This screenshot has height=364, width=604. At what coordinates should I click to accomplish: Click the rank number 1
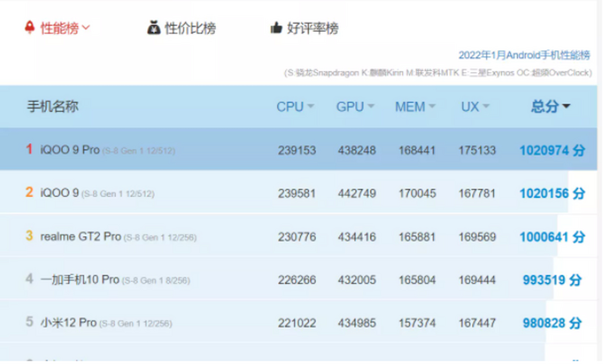tap(29, 149)
